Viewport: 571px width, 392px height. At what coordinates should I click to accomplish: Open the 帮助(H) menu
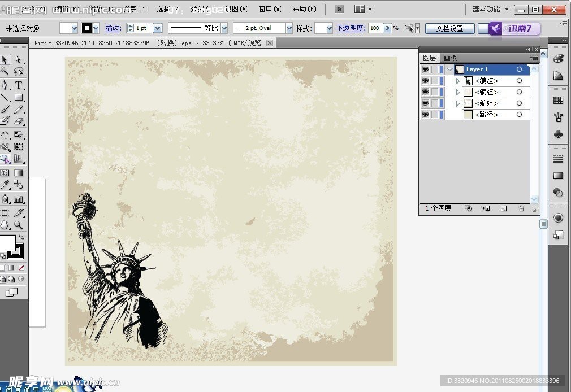pyautogui.click(x=304, y=9)
